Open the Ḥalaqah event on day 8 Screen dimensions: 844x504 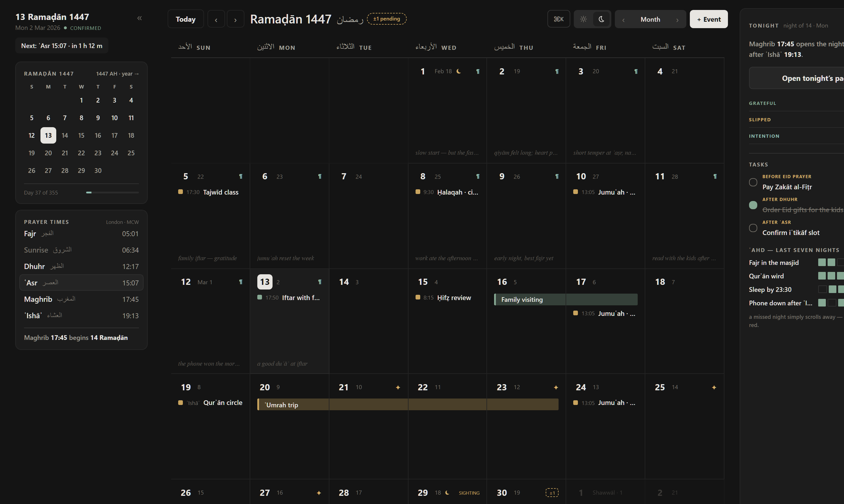(447, 192)
